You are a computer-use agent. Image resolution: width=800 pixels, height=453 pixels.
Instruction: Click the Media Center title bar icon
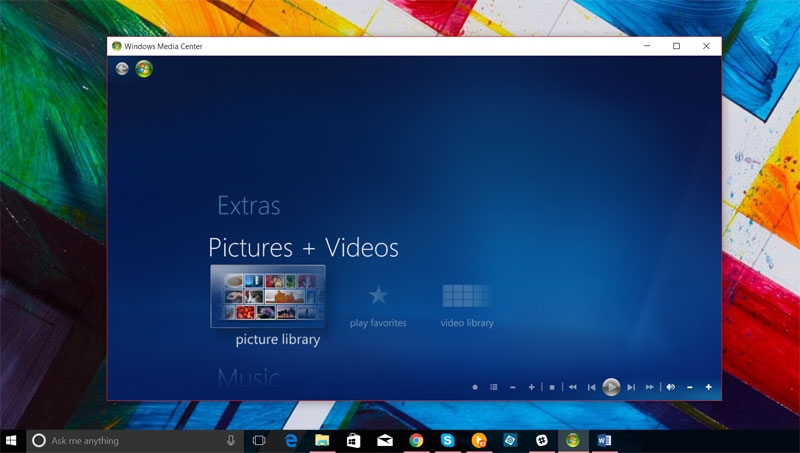pos(116,46)
